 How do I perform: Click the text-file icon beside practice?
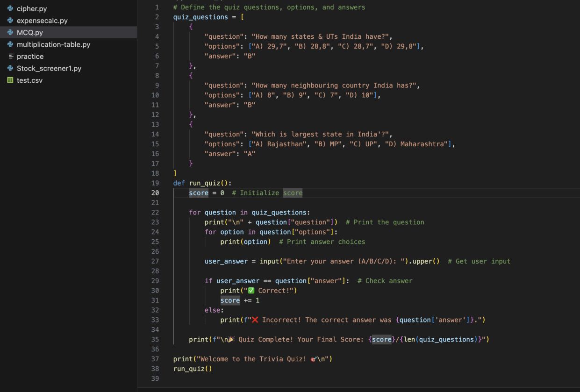pyautogui.click(x=10, y=57)
